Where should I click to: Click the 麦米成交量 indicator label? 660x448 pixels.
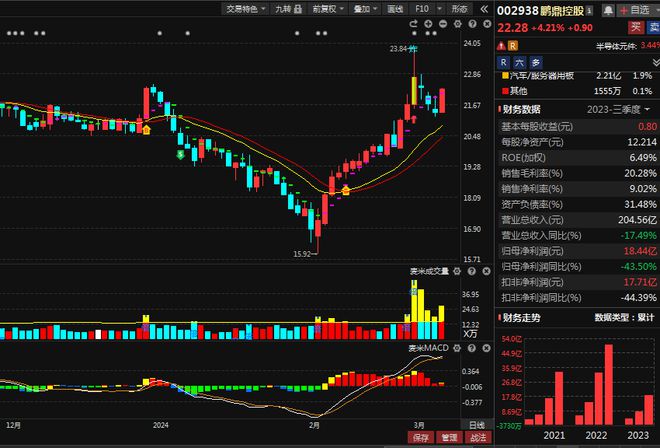pyautogui.click(x=429, y=271)
